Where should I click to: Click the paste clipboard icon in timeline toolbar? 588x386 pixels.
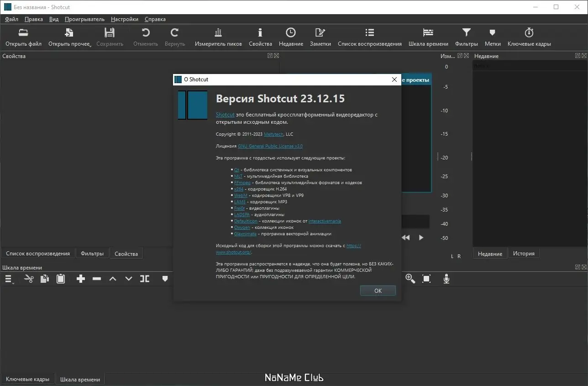(61, 279)
